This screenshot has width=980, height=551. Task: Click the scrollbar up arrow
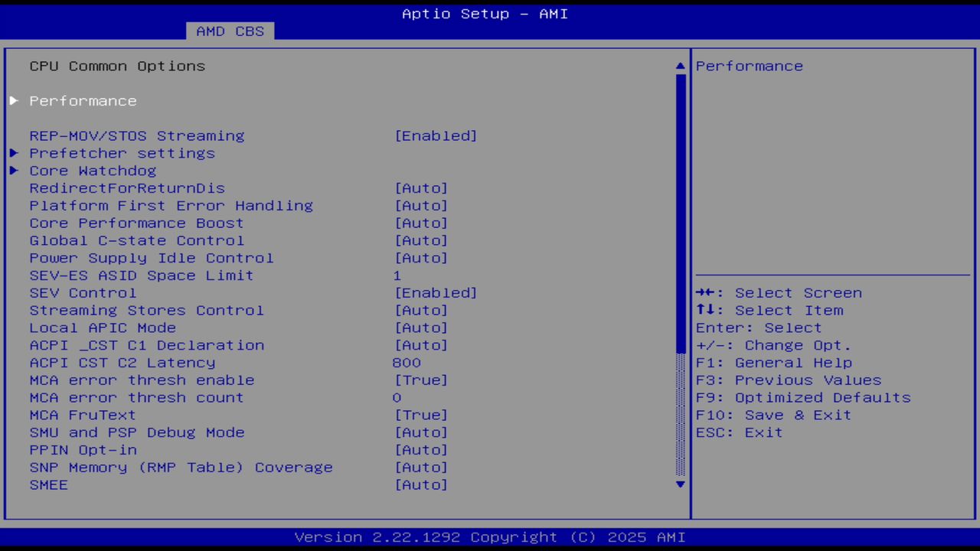681,67
